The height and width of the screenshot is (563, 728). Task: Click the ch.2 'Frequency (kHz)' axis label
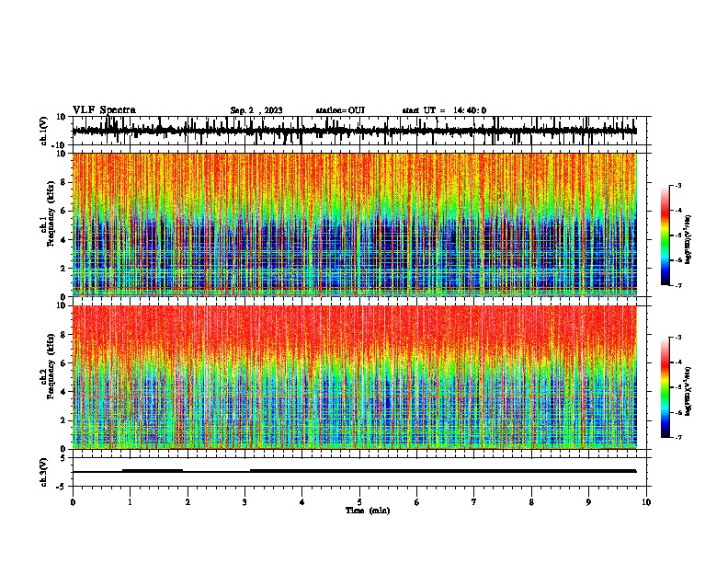coord(51,366)
